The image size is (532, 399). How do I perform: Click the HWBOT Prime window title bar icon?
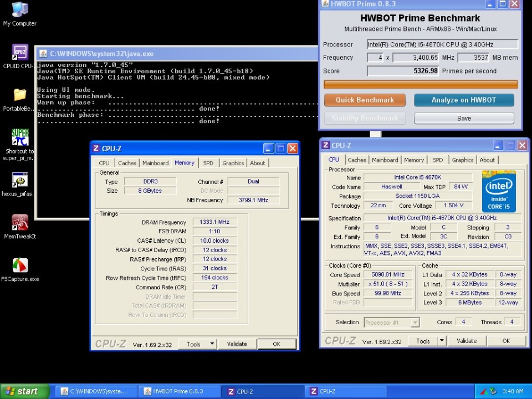pyautogui.click(x=325, y=4)
